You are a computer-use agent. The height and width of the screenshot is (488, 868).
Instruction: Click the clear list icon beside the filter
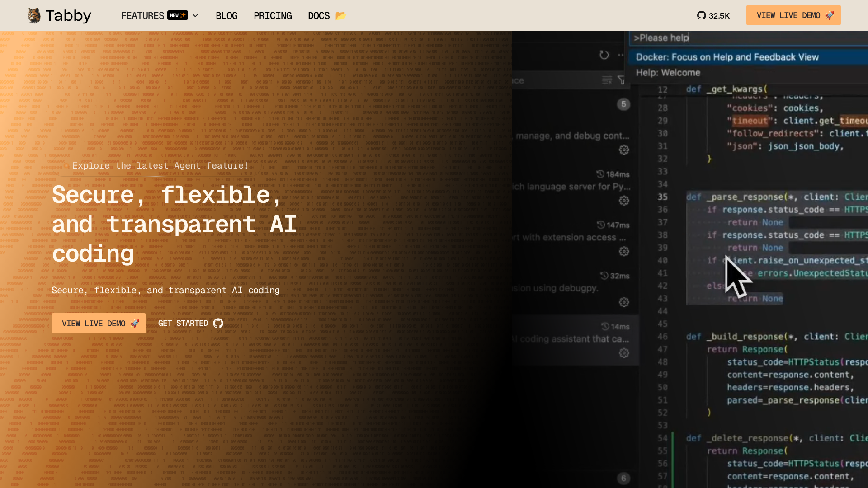tap(607, 80)
